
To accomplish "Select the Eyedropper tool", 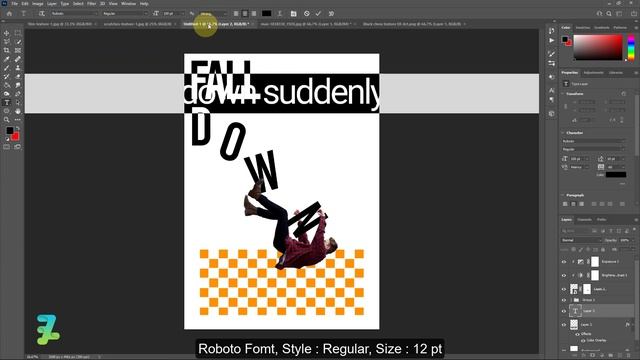I will coord(7,59).
